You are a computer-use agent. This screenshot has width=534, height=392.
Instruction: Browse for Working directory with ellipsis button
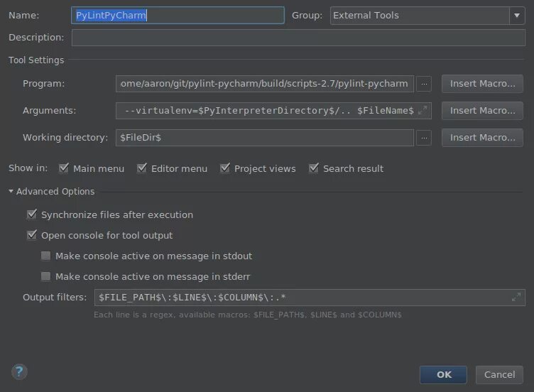(x=424, y=138)
